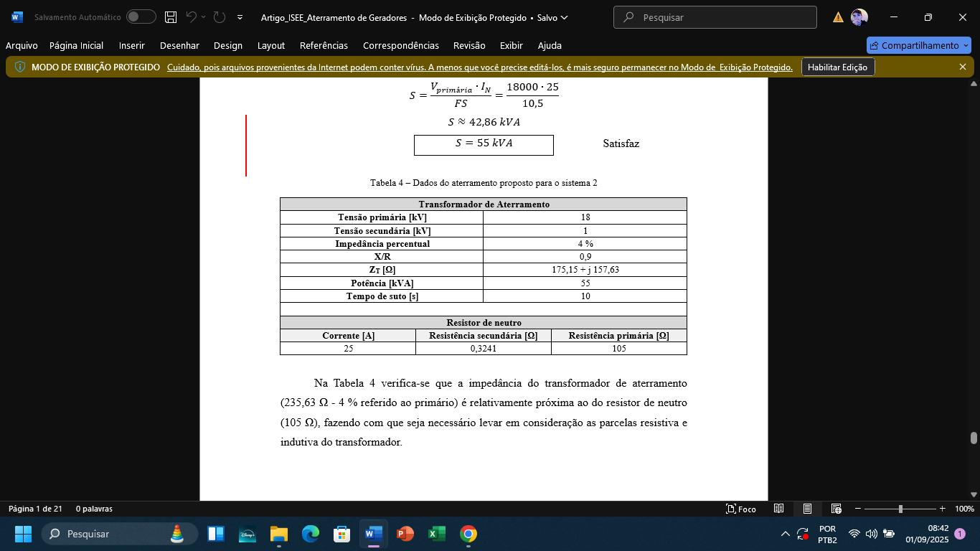Open Excel from the taskbar
The height and width of the screenshot is (551, 980).
(437, 534)
